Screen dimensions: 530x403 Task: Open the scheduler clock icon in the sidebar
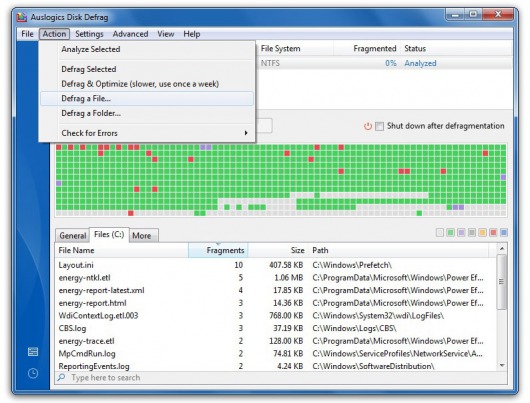(x=33, y=373)
